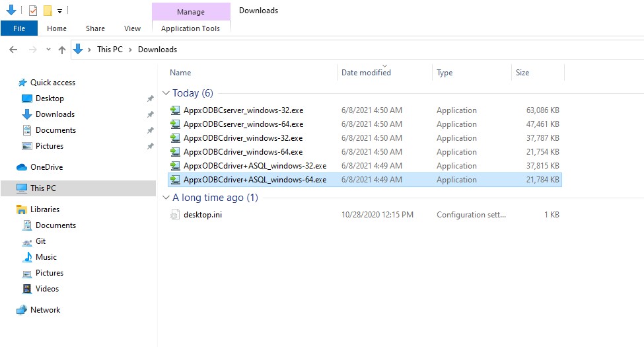Collapse the Today (6) group

pyautogui.click(x=166, y=93)
